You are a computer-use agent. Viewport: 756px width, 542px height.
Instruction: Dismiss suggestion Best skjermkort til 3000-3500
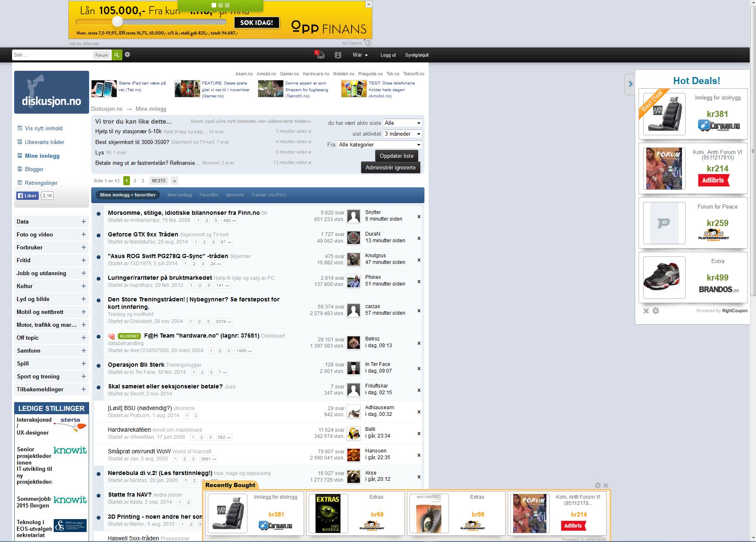tap(310, 142)
